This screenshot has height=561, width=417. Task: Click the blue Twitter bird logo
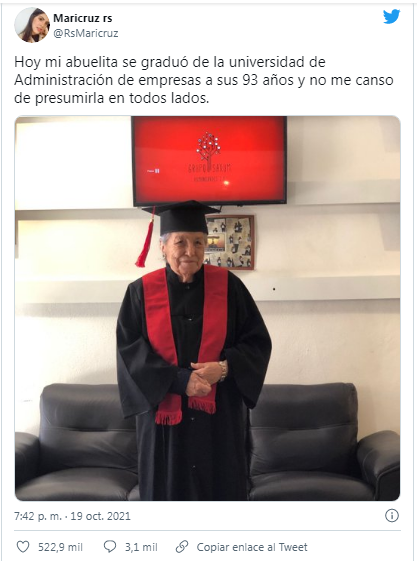[392, 16]
